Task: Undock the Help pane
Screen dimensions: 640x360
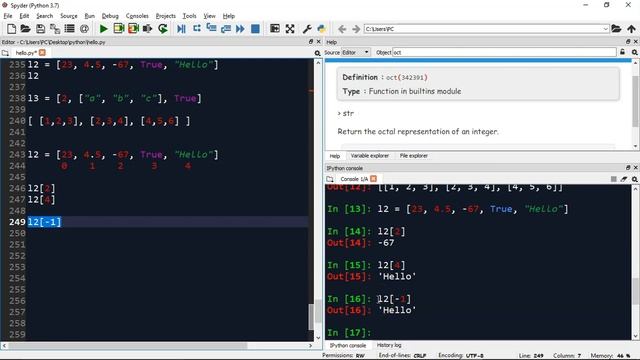Action: (628, 42)
